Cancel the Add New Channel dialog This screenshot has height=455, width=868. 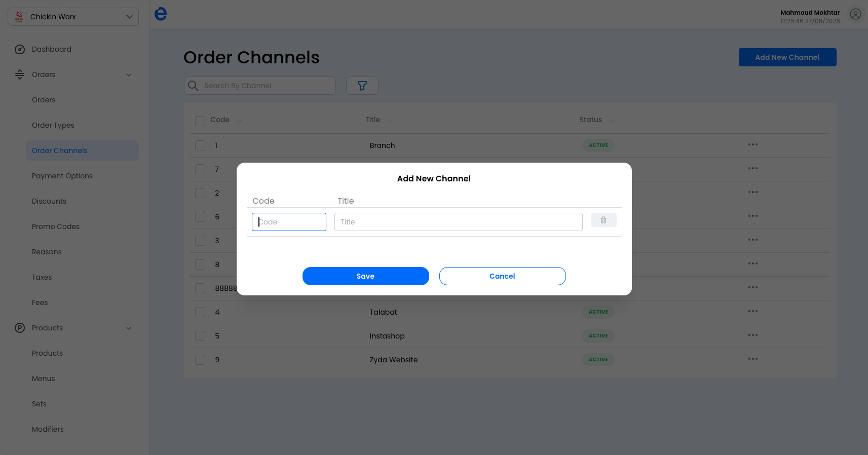click(503, 276)
